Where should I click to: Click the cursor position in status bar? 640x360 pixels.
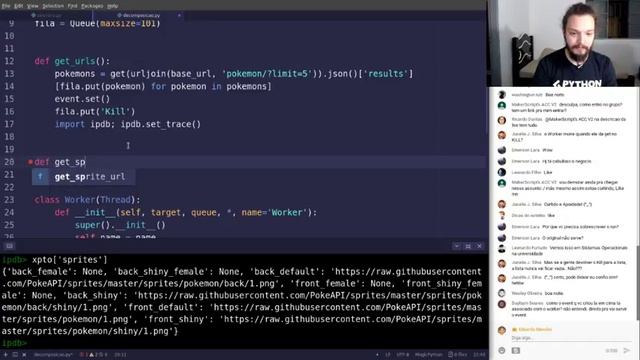(x=120, y=355)
